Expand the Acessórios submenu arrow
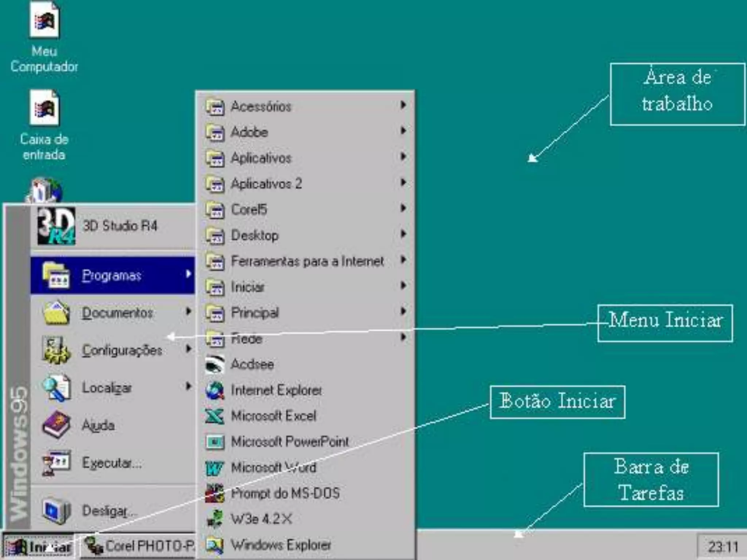Screen dimensions: 747x560 (x=403, y=105)
